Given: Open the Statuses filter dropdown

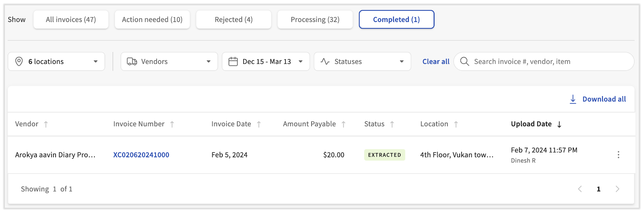Looking at the screenshot, I should pyautogui.click(x=362, y=62).
